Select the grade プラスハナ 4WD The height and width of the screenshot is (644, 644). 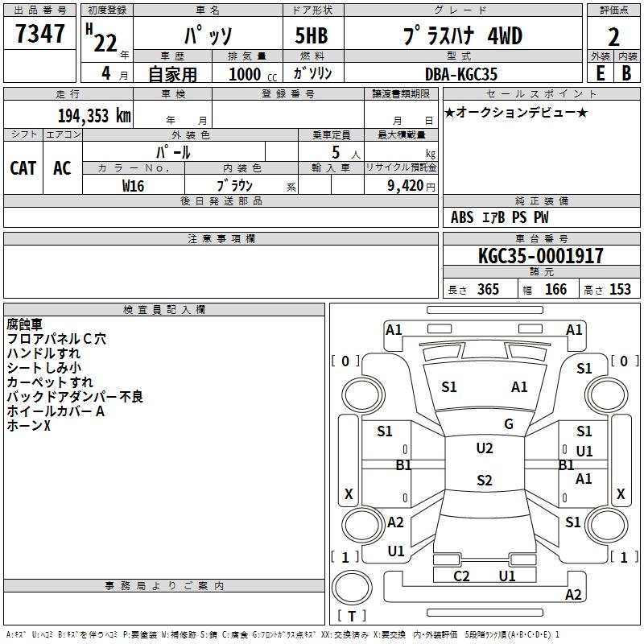(x=462, y=35)
